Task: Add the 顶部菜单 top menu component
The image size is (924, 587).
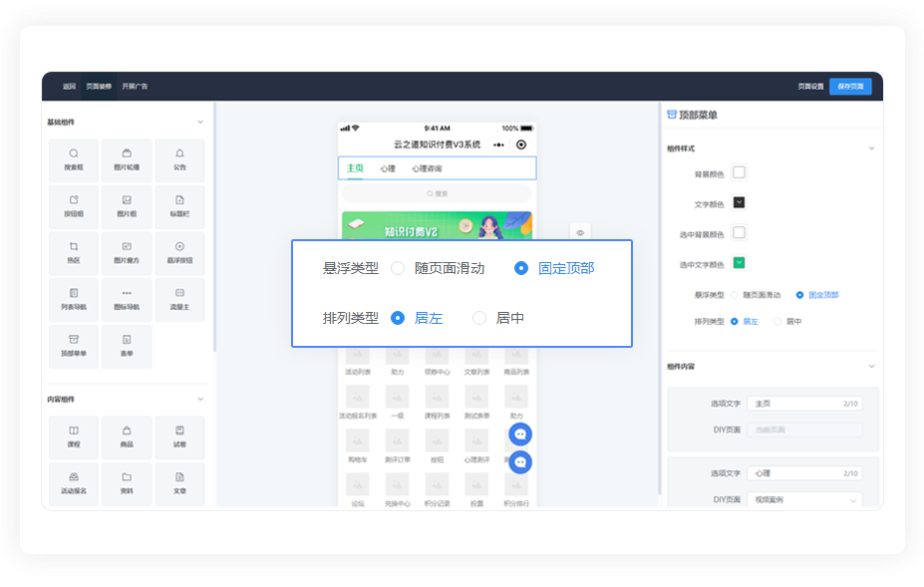Action: click(74, 347)
